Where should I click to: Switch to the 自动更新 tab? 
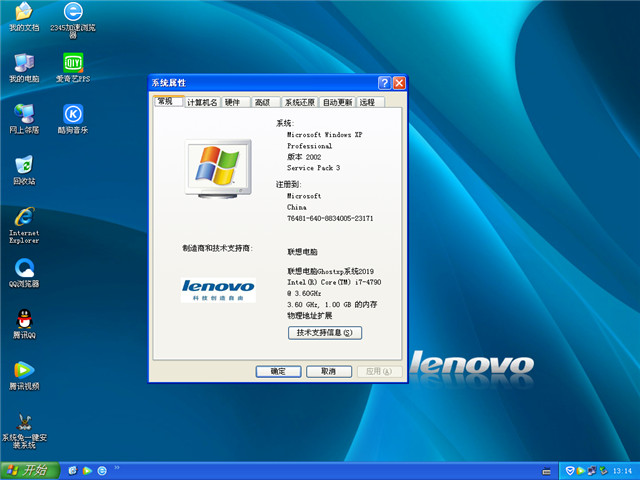337,102
